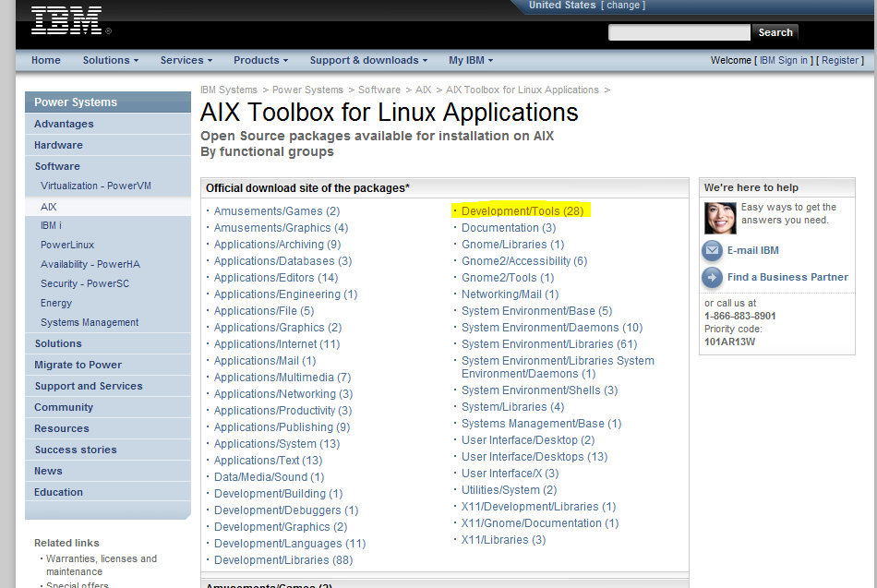The image size is (877, 588).
Task: Open the My IBM dropdown menu
Action: tap(471, 60)
